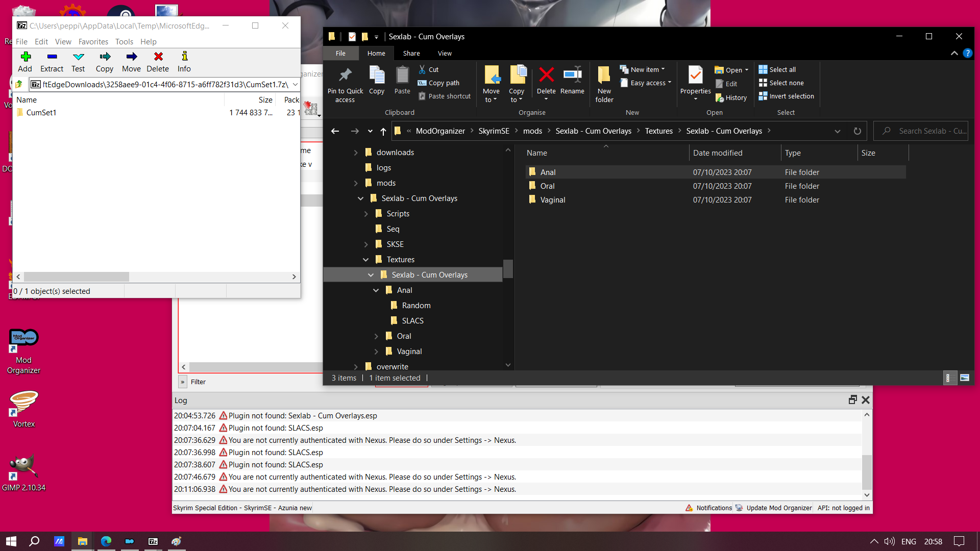Open the Explorer File tab
This screenshot has height=551, width=980.
coord(340,53)
